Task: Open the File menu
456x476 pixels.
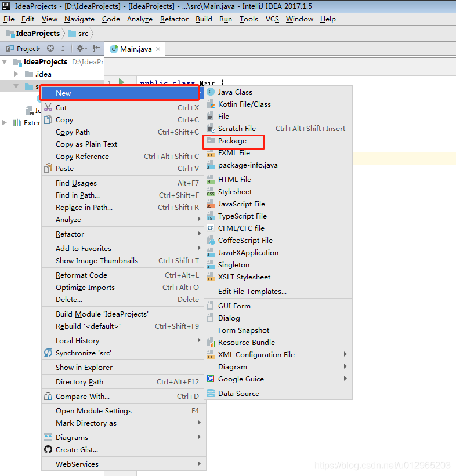Action: 9,19
